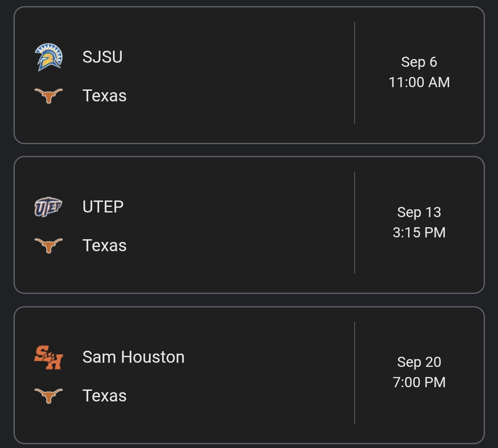Open the Sam Houston team name
The image size is (498, 448).
(133, 357)
